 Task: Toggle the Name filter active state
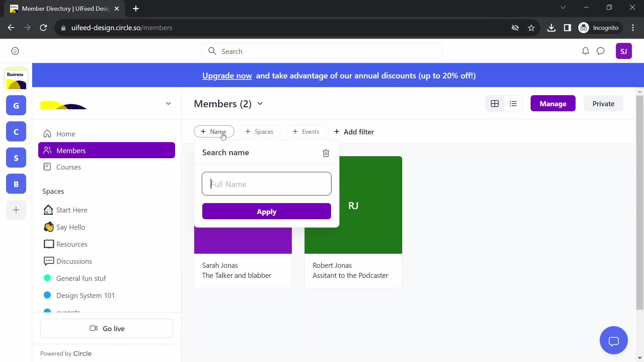pos(214,131)
